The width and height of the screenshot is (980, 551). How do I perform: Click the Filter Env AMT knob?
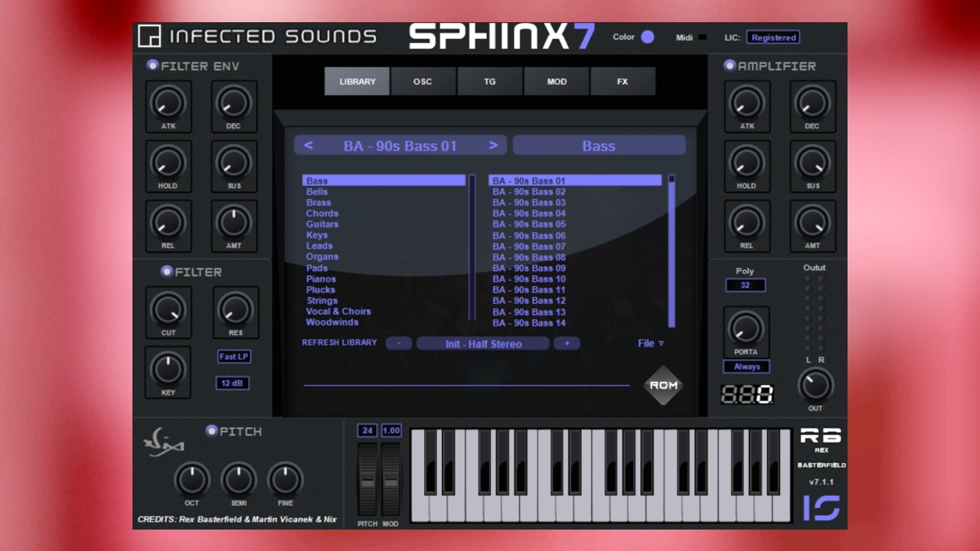pyautogui.click(x=233, y=222)
